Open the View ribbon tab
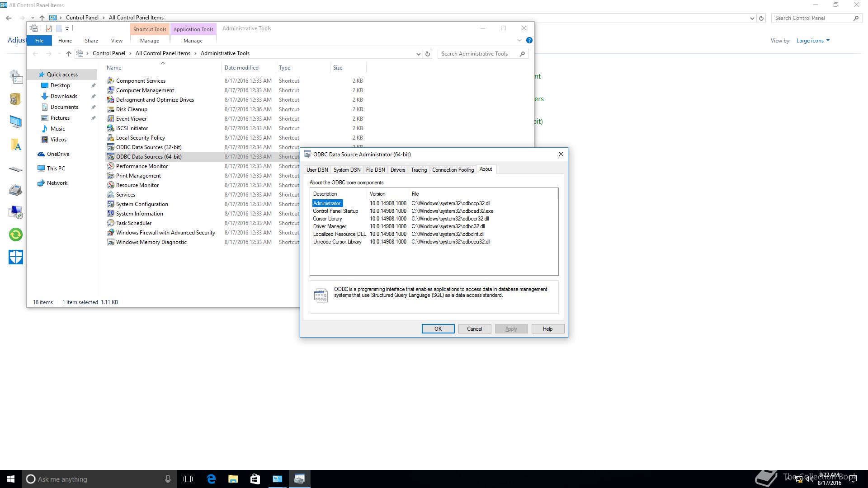This screenshot has height=488, width=868. (x=117, y=41)
